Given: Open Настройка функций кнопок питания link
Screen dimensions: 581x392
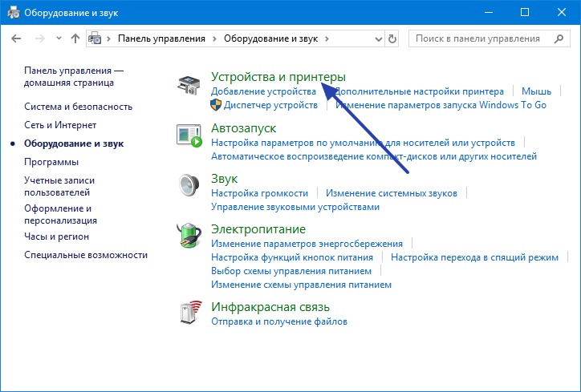Looking at the screenshot, I should tap(292, 257).
